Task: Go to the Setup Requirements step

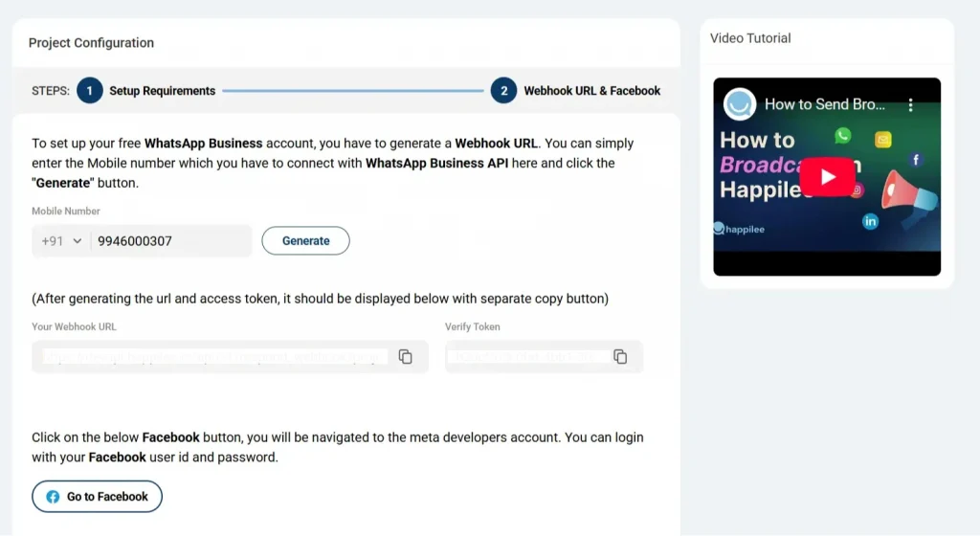Action: click(x=162, y=91)
